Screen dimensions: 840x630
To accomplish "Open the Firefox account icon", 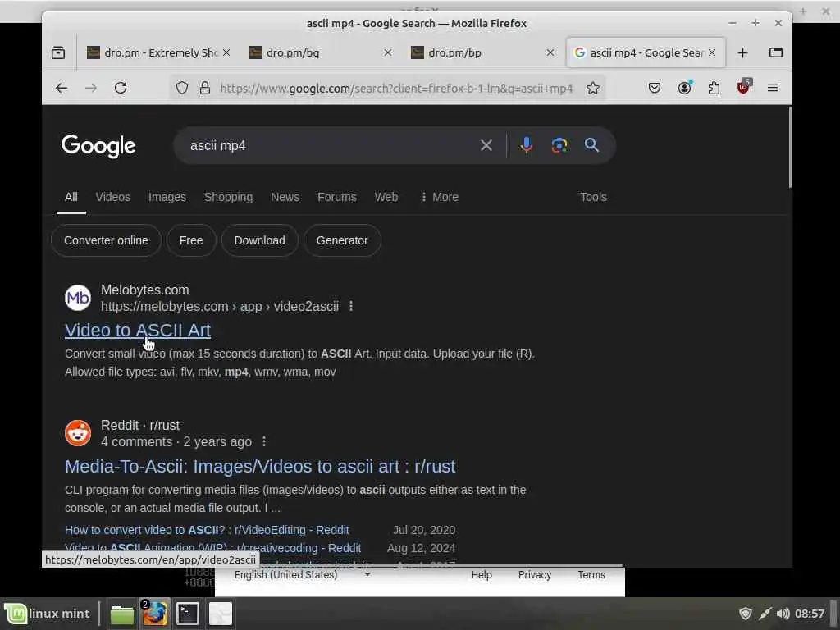I will pyautogui.click(x=684, y=88).
